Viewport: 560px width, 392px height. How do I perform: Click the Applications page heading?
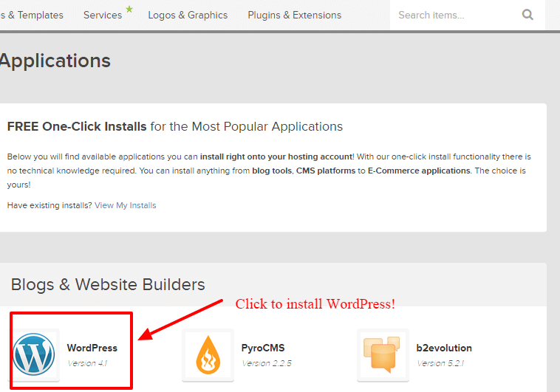click(x=55, y=61)
